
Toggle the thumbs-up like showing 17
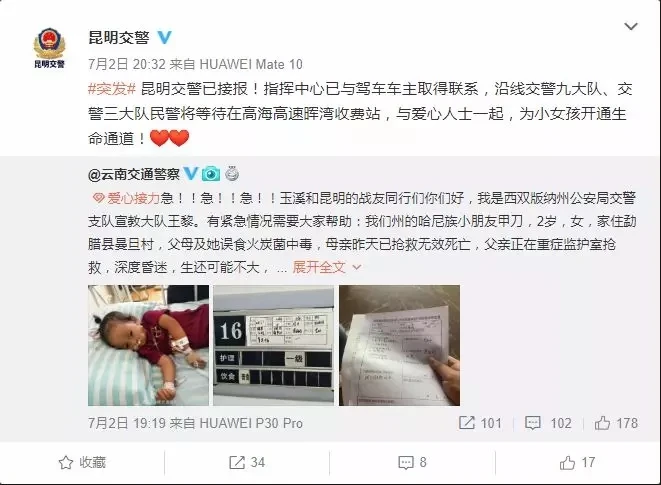576,463
